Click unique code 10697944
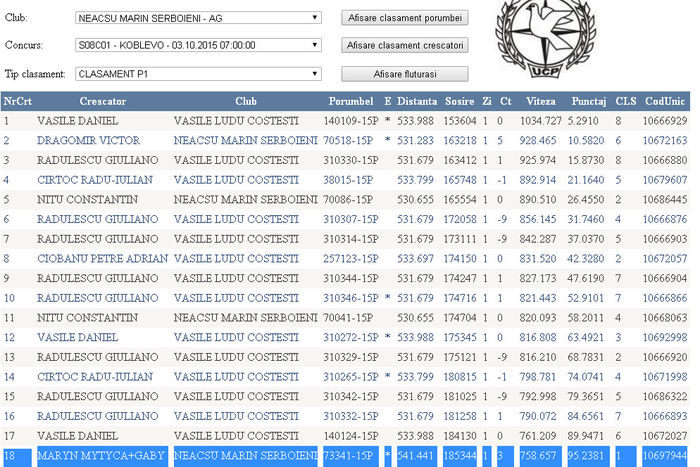 (x=665, y=455)
